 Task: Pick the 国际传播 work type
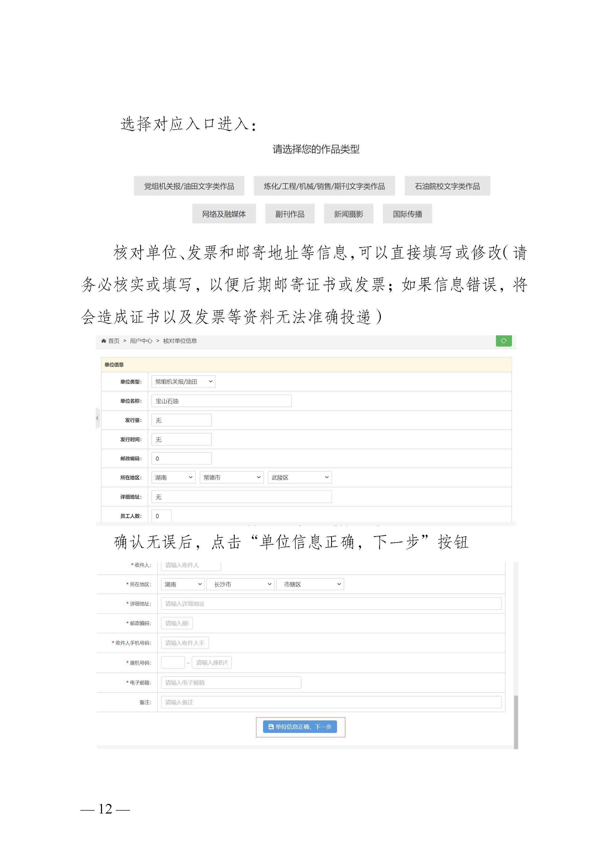point(407,214)
